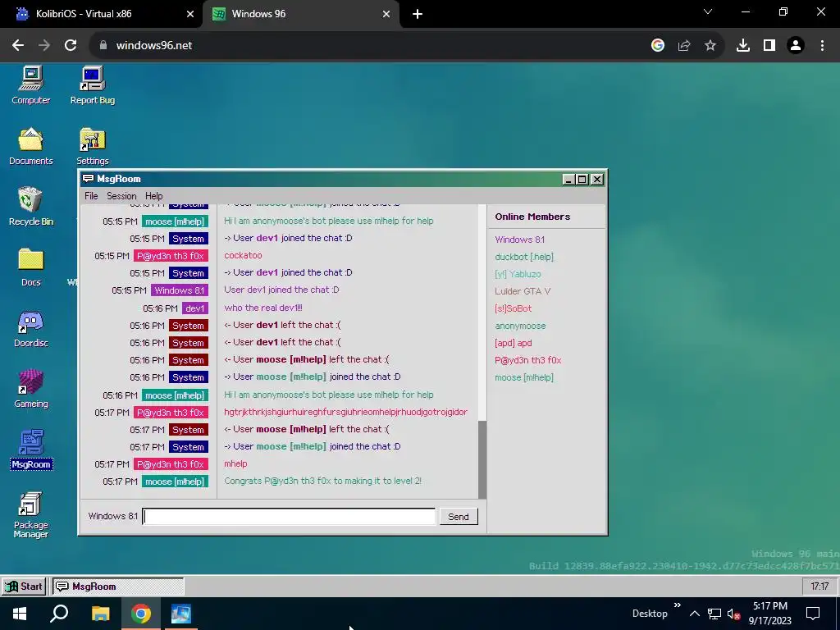Image resolution: width=840 pixels, height=630 pixels.
Task: Select Windows 8.1 in Online Members
Action: [x=519, y=240]
